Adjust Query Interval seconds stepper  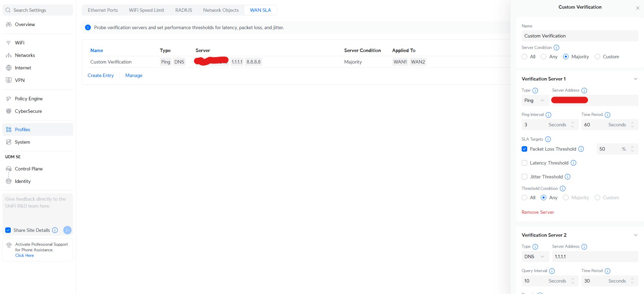tap(573, 281)
